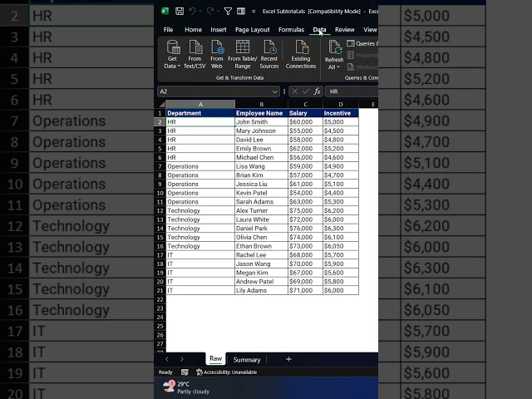Save the workbook with the floppy icon
The width and height of the screenshot is (532, 399).
(180, 11)
